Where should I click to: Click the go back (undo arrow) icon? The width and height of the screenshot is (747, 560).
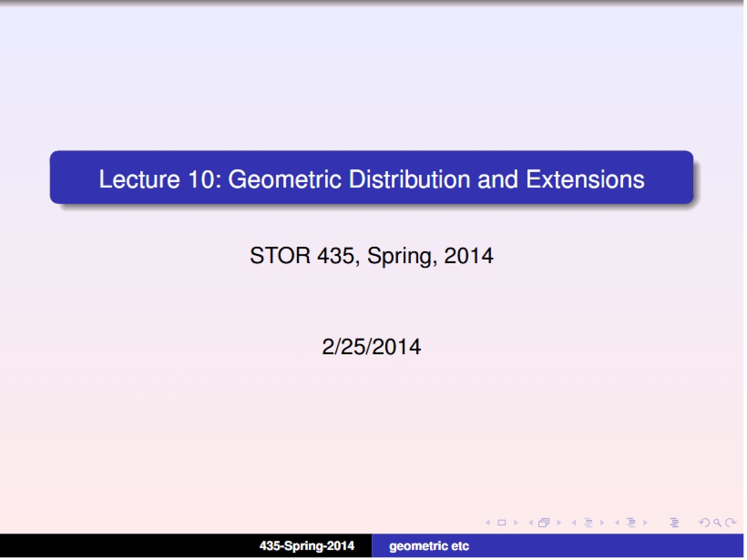pyautogui.click(x=704, y=523)
